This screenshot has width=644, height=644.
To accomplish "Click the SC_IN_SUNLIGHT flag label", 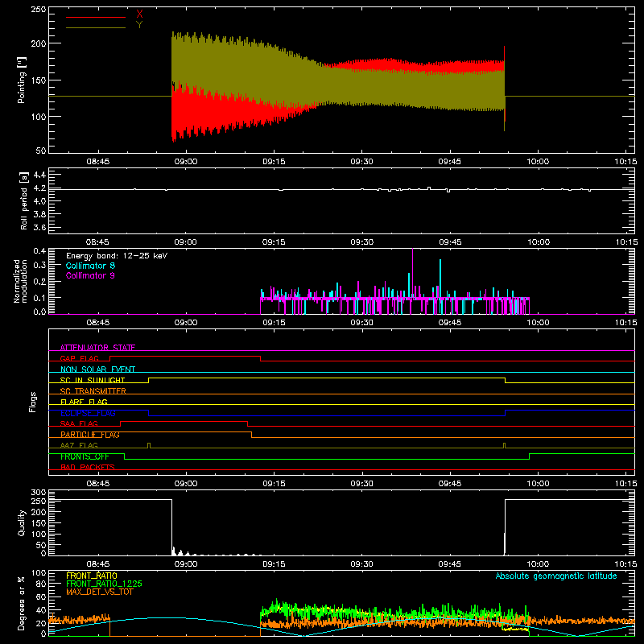I will 93,380.
